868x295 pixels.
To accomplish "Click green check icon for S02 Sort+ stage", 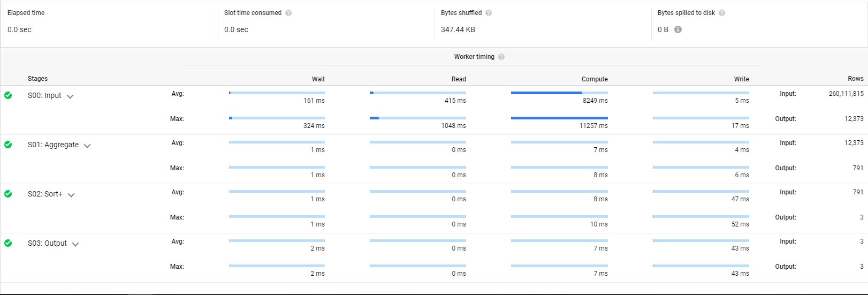I will tap(8, 194).
